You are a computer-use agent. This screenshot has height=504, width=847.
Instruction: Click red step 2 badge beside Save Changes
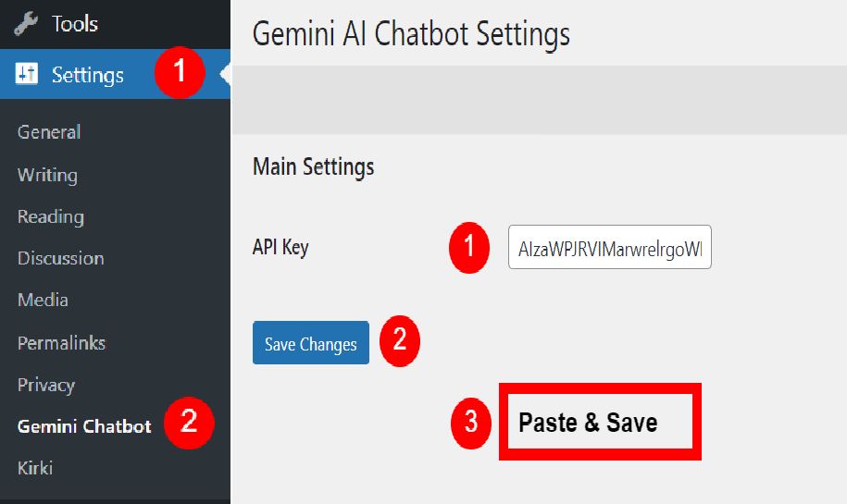399,340
